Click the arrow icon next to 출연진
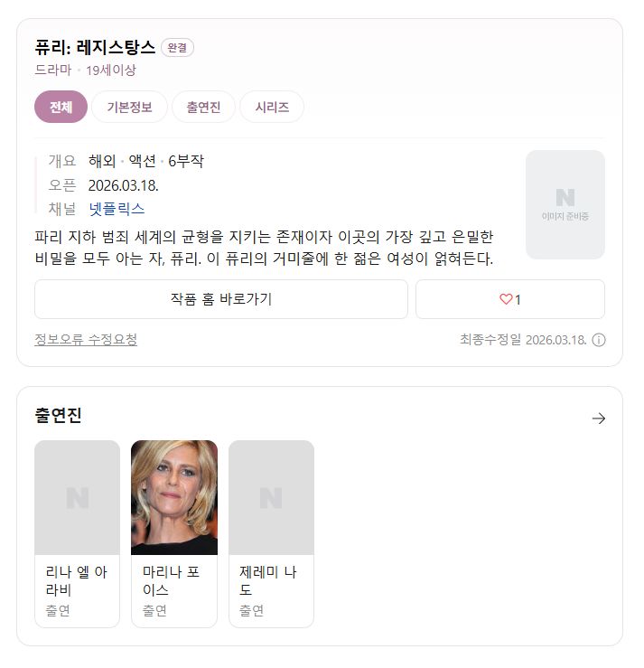644x668 pixels. (x=599, y=419)
